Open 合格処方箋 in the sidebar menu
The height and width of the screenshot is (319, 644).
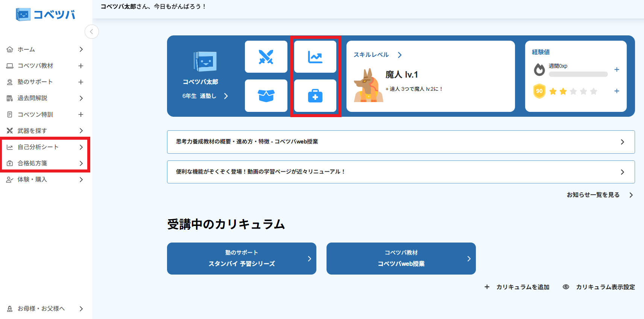pos(45,163)
